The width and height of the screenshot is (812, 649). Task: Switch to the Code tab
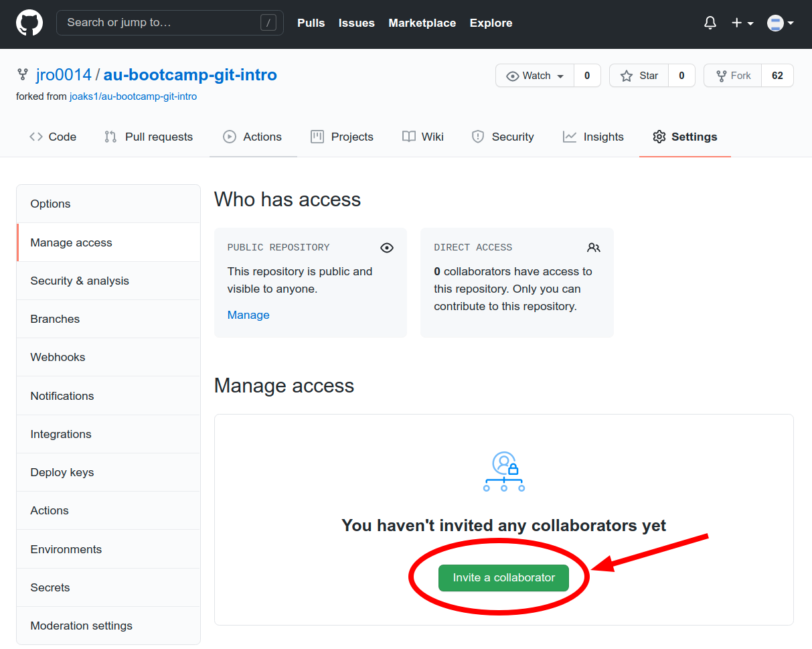tap(53, 137)
